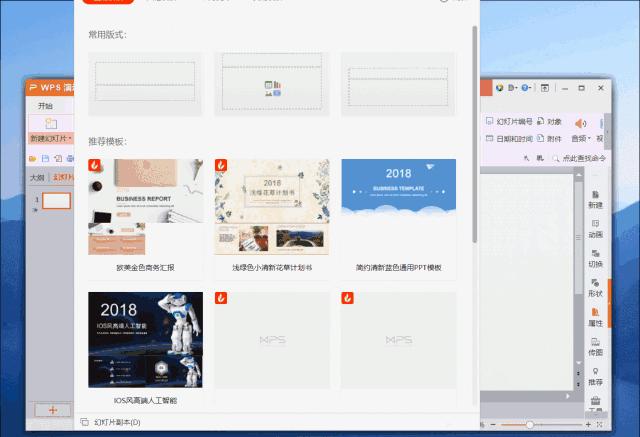Click the plus add-slide button under slide panel

click(x=53, y=410)
